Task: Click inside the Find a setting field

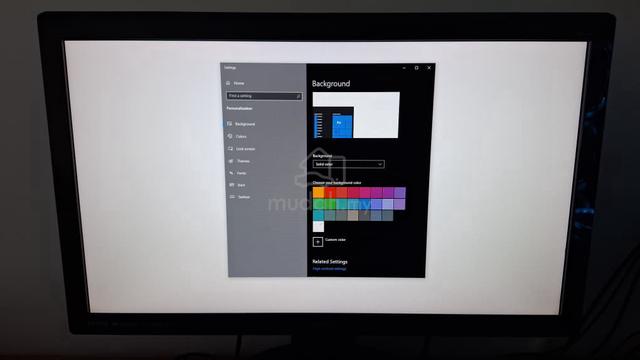Action: pyautogui.click(x=264, y=96)
